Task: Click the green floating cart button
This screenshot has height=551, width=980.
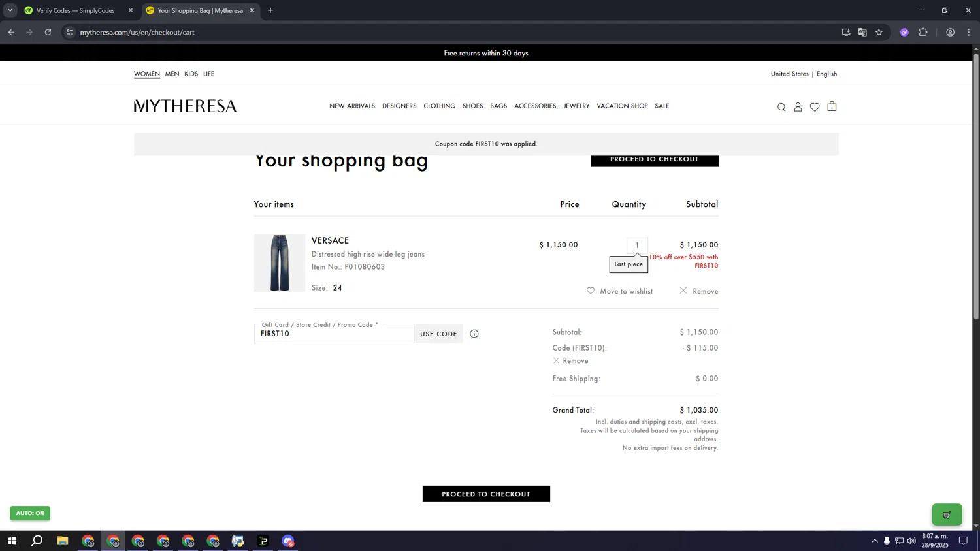Action: tap(947, 514)
